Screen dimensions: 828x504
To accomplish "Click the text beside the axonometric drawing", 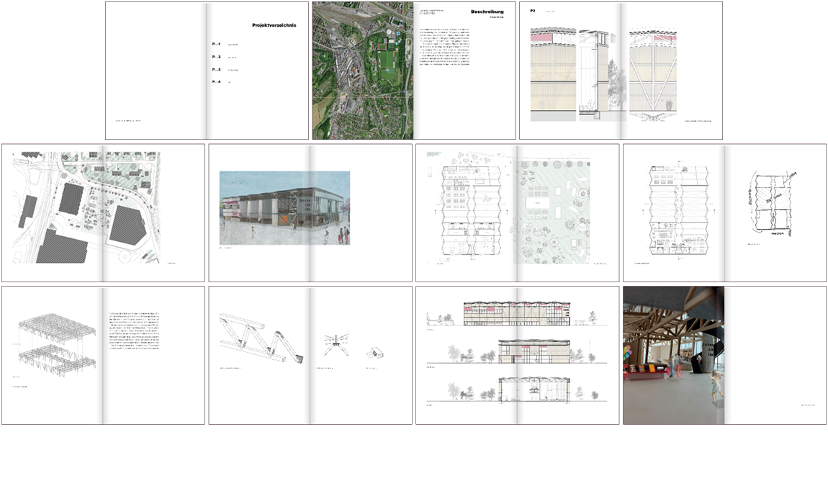I will (x=152, y=334).
